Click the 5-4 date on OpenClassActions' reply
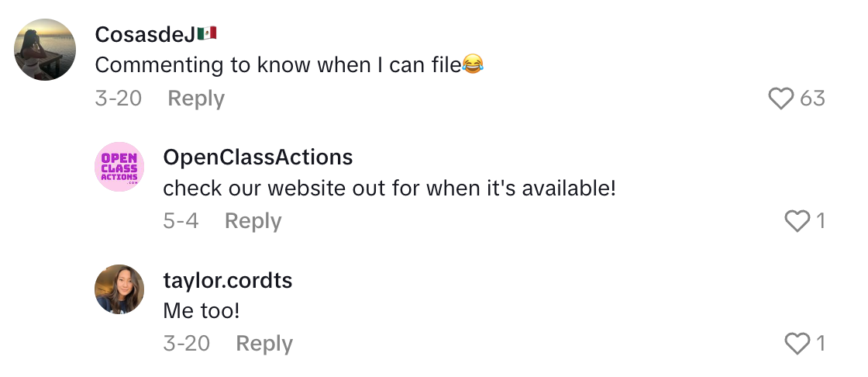The width and height of the screenshot is (868, 377). click(x=181, y=221)
